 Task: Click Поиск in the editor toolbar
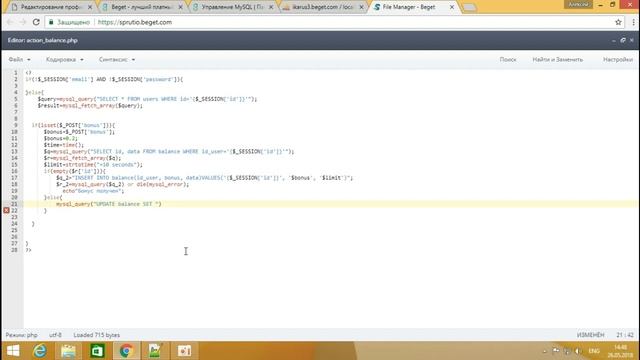[x=508, y=60]
